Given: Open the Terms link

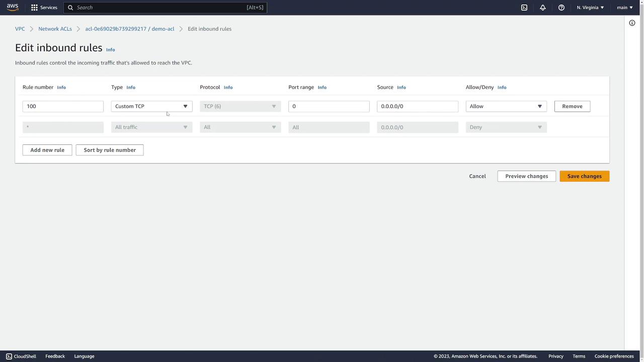Looking at the screenshot, I should [579, 356].
